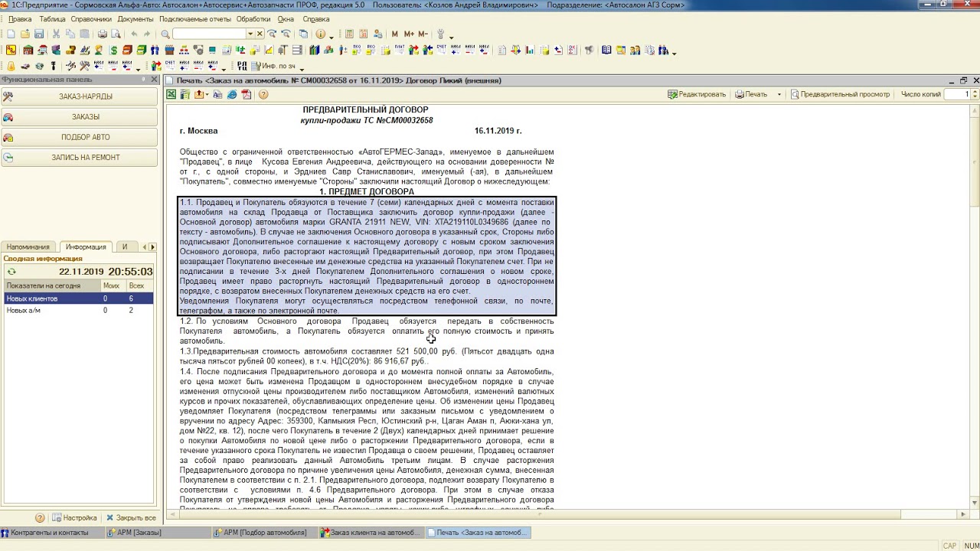Click the main toolbar search input field

209,34
